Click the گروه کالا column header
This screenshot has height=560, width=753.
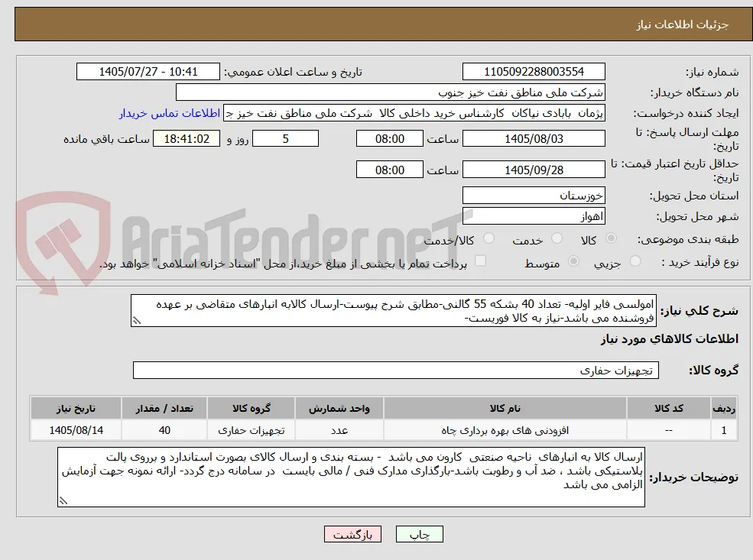pos(252,409)
